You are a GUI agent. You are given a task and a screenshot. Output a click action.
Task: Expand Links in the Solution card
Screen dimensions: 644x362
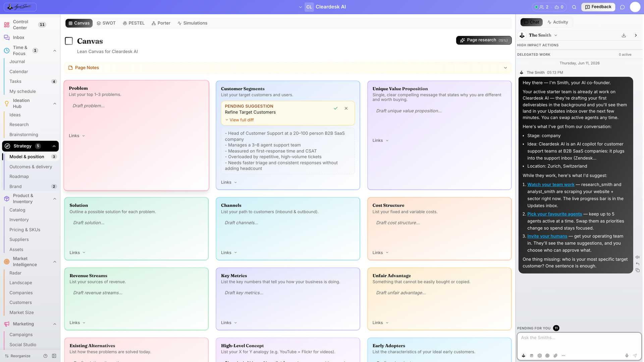click(77, 253)
